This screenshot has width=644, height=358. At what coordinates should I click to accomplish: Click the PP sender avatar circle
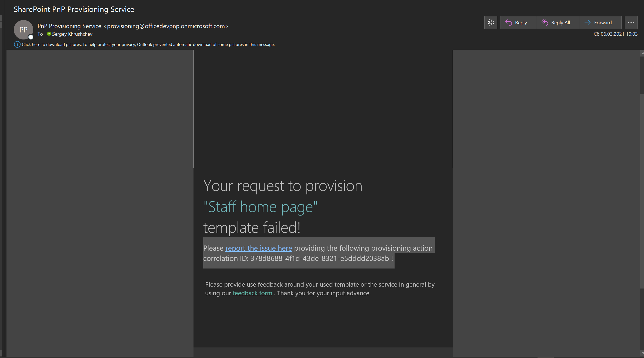(24, 29)
